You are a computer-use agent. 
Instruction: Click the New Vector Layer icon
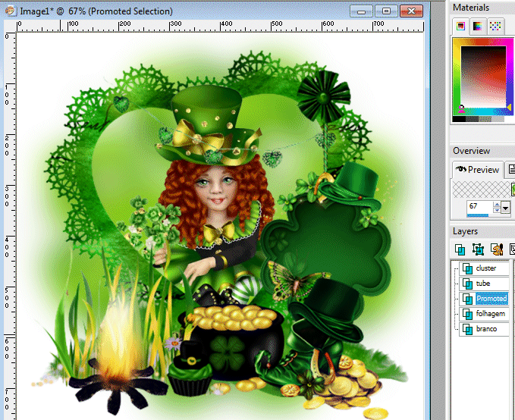(x=478, y=249)
